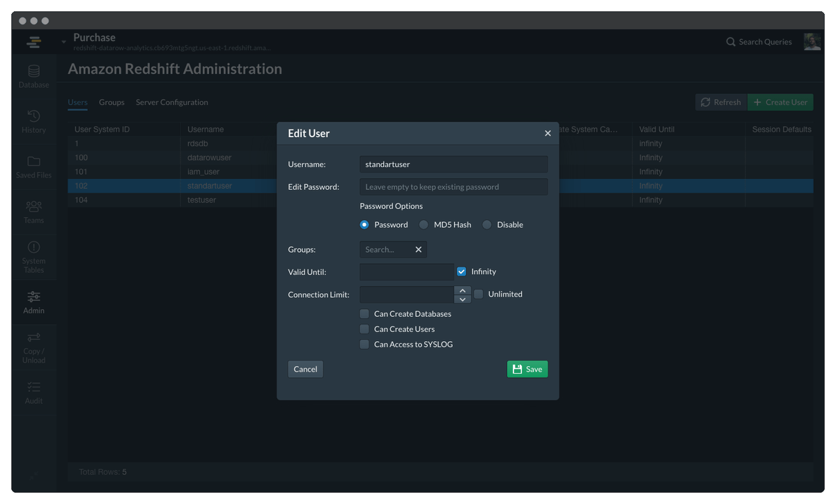Select the datarowuser row
836x504 pixels.
click(440, 157)
